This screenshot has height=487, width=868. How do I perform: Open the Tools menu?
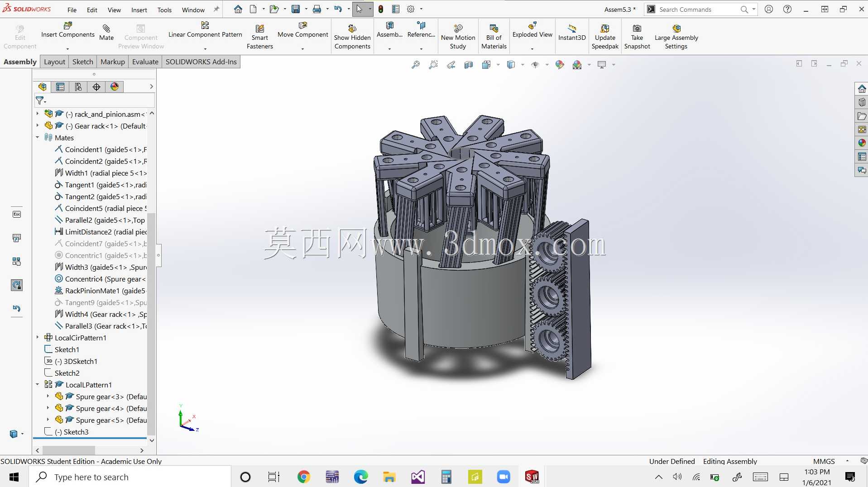coord(164,10)
